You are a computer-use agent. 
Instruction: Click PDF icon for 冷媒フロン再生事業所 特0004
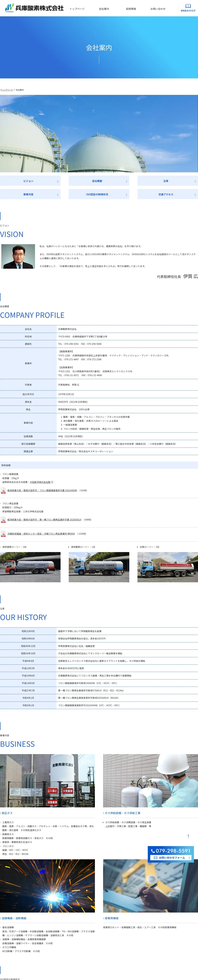(3, 534)
